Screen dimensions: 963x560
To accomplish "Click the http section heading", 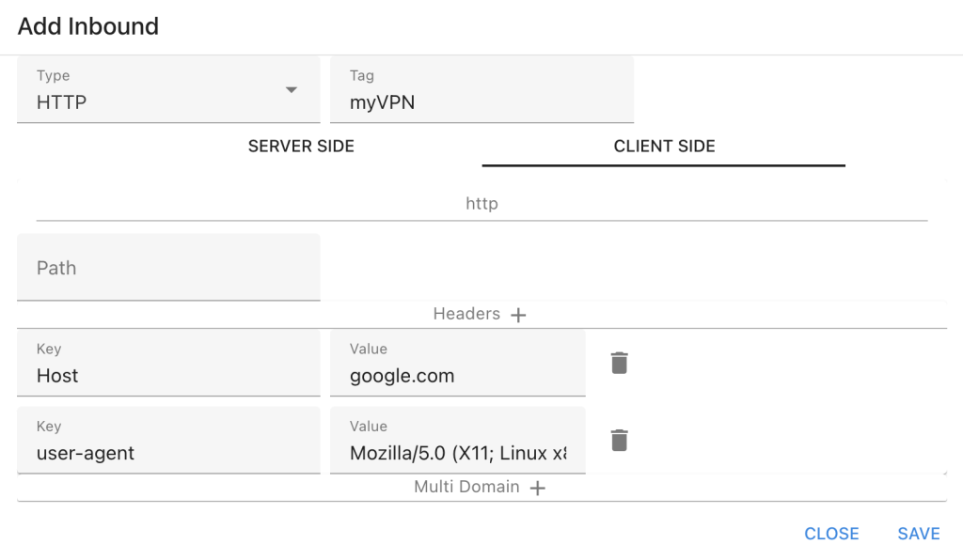I will pos(481,203).
